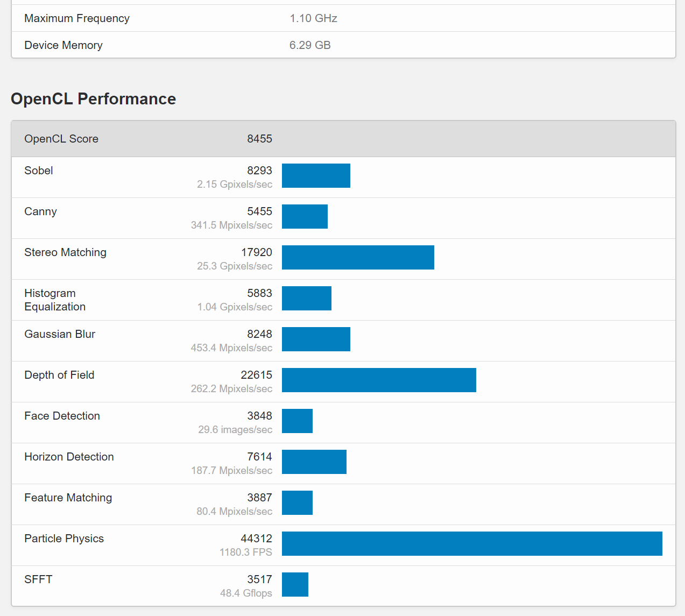This screenshot has width=685, height=616.
Task: Click the OpenCL Performance heading
Action: tap(93, 99)
